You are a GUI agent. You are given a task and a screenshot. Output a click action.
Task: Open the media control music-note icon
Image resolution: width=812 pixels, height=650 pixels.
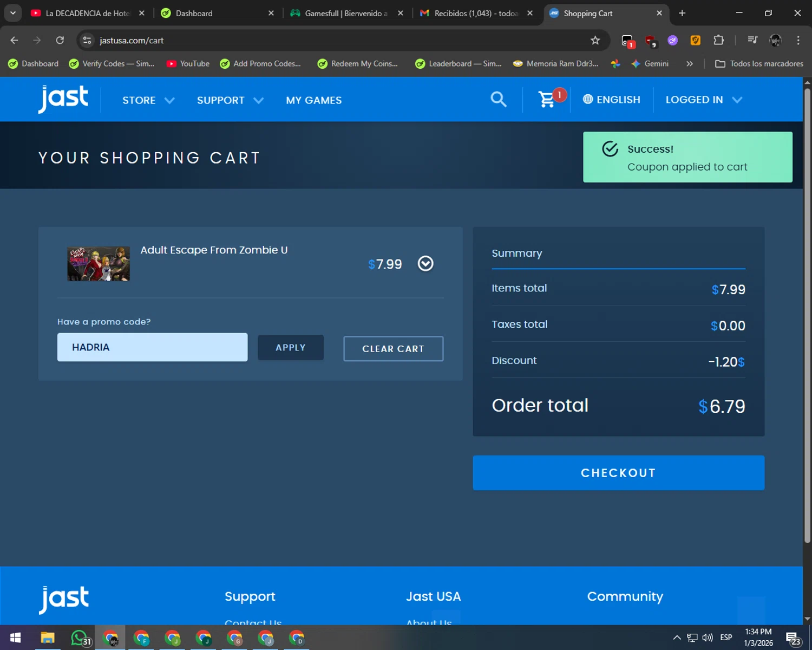point(752,40)
